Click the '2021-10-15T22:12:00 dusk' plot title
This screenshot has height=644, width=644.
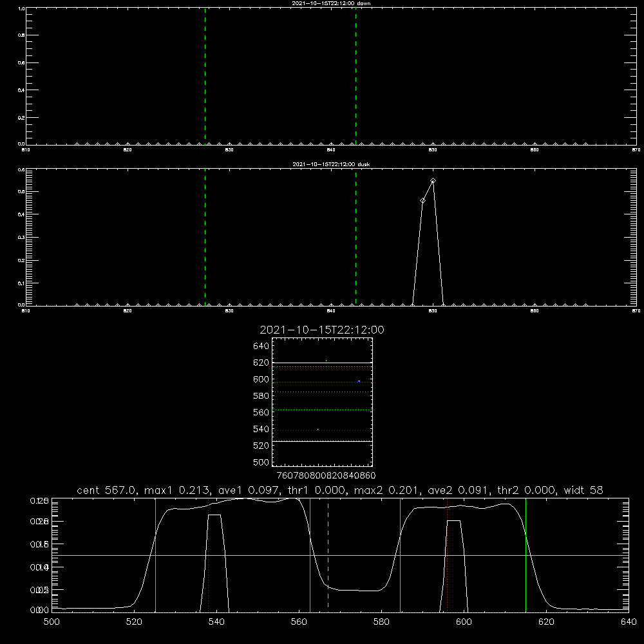click(x=331, y=164)
